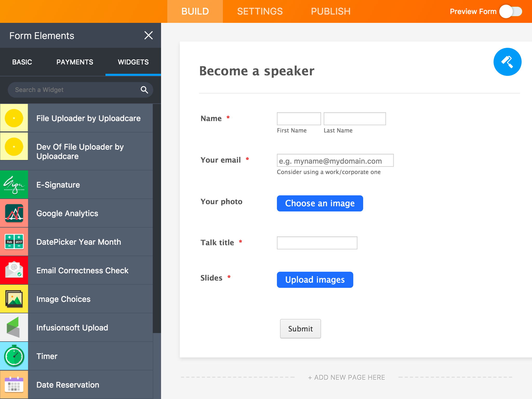Choose the Google Analytics widget icon
The width and height of the screenshot is (532, 399).
(x=14, y=213)
